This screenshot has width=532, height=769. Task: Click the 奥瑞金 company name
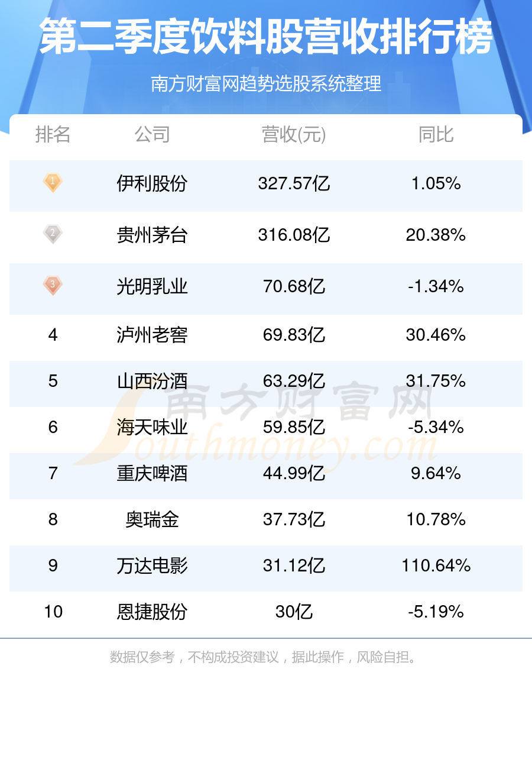tap(153, 519)
